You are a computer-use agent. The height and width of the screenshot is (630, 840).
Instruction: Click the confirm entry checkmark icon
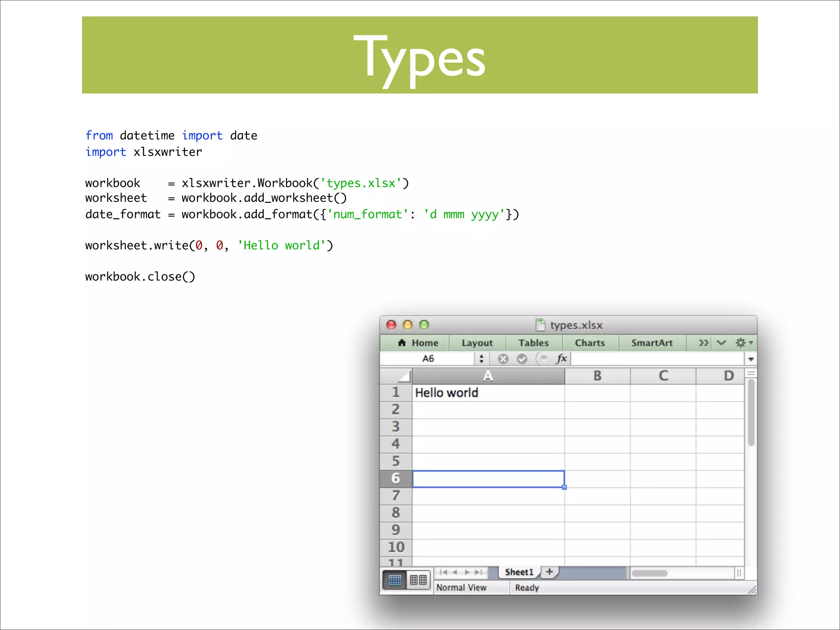coord(522,359)
